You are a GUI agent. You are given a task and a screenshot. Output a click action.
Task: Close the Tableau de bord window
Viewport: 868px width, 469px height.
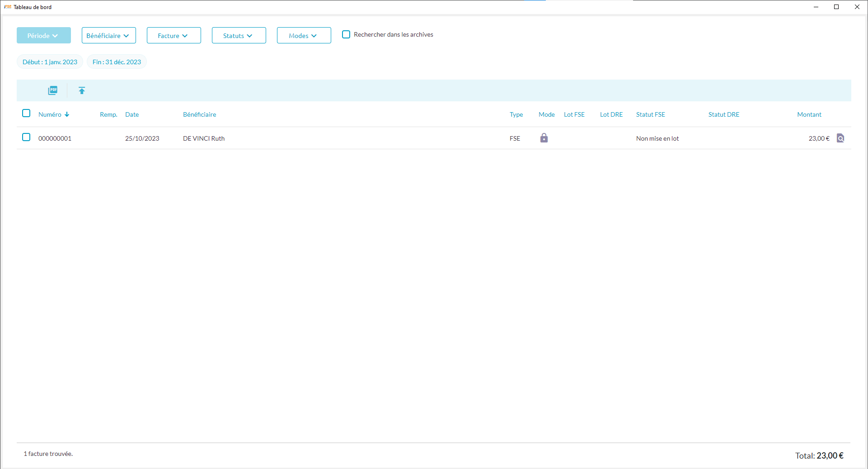point(857,7)
